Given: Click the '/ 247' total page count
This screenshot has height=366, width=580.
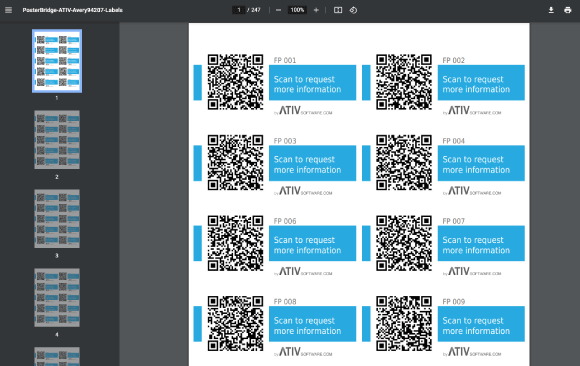Looking at the screenshot, I should 254,10.
